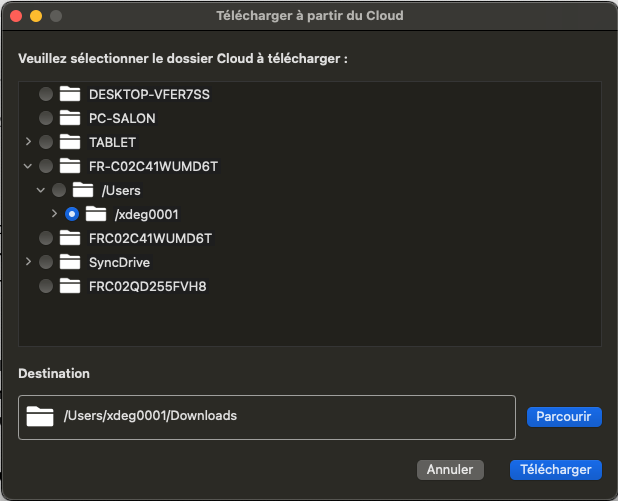
Task: Click the PC-SALON folder icon
Action: 69,118
